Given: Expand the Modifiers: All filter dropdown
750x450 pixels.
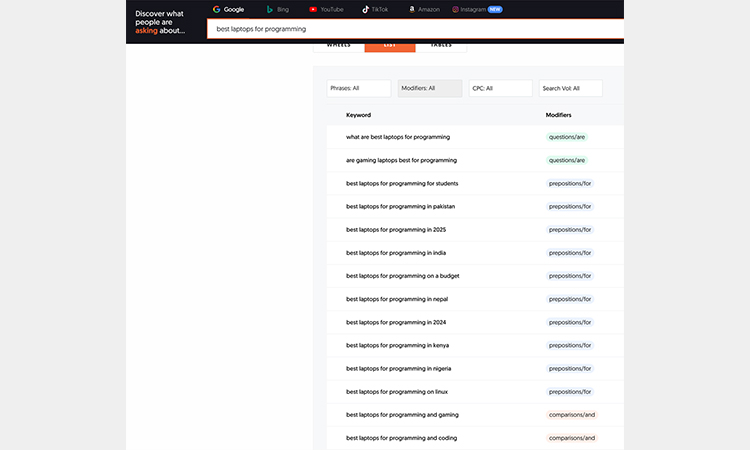Looking at the screenshot, I should point(429,88).
